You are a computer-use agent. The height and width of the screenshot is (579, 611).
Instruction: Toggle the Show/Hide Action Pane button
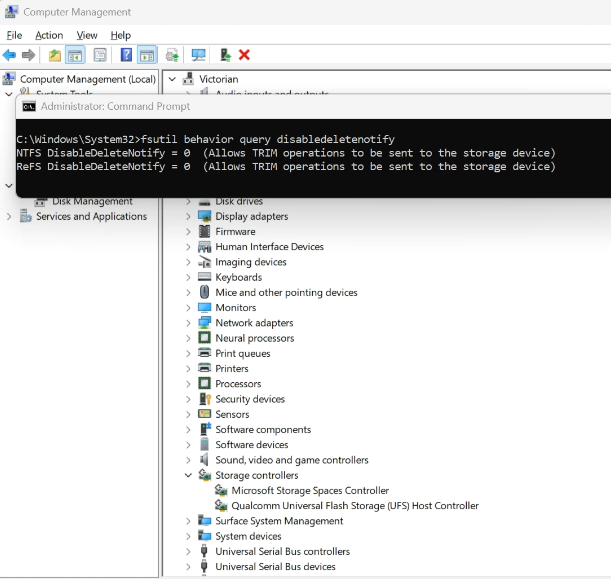click(147, 55)
